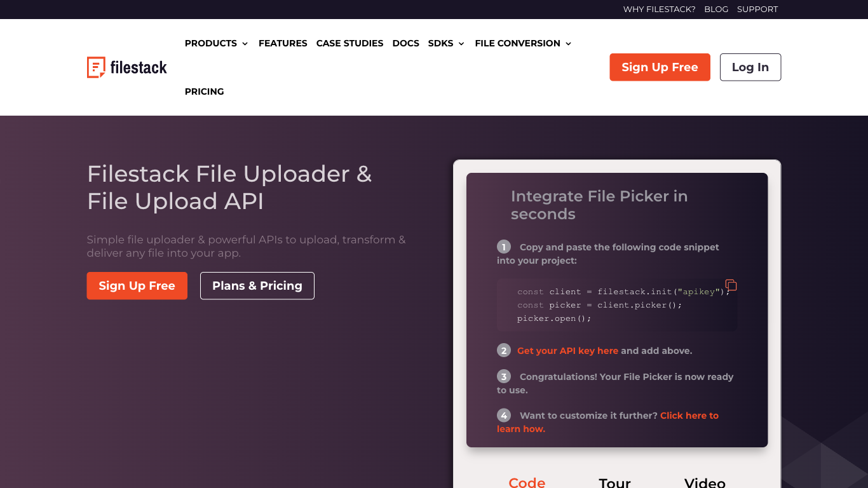Open the Pricing nav item
The width and height of the screenshot is (868, 488).
(x=205, y=91)
